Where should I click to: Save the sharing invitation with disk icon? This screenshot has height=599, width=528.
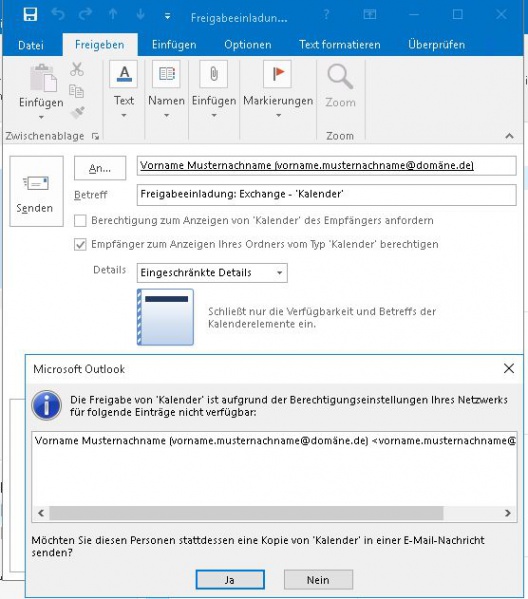pos(30,15)
